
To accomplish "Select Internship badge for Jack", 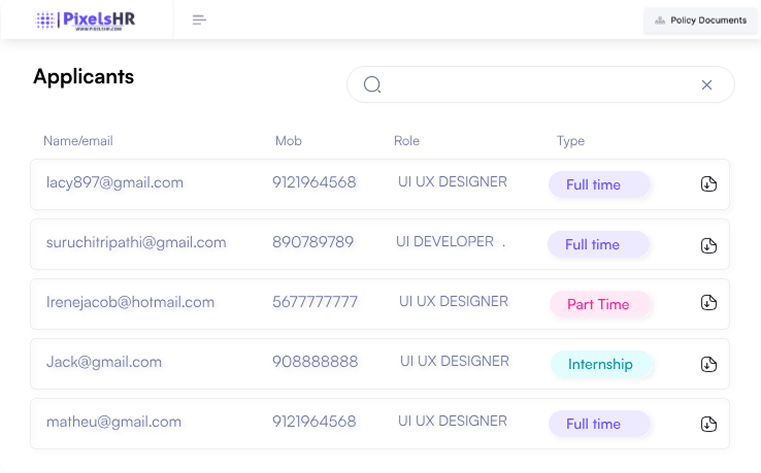I will tap(600, 364).
